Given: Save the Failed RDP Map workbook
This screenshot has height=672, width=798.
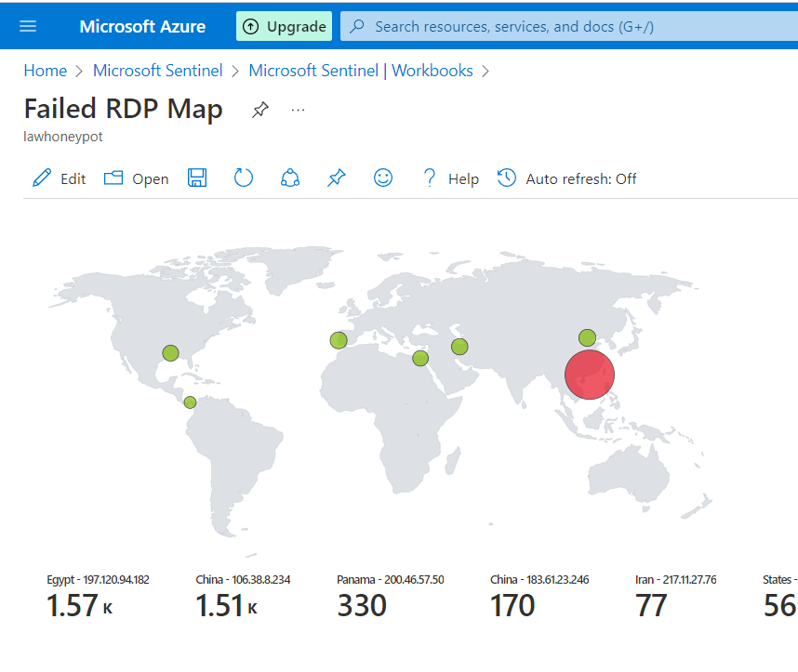Looking at the screenshot, I should coord(196,178).
